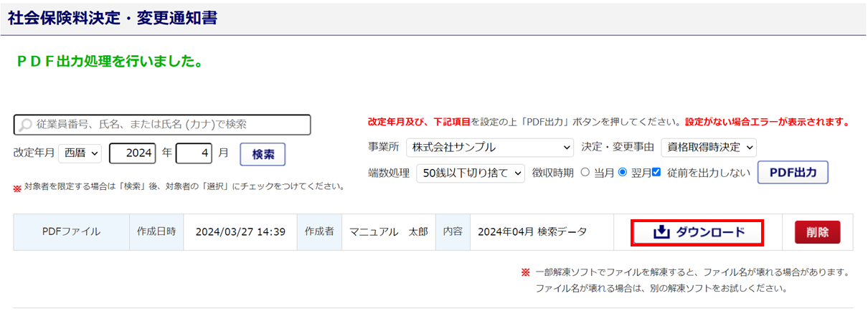Image resolution: width=868 pixels, height=316 pixels.
Task: Select the 当月 radio button
Action: [x=585, y=172]
